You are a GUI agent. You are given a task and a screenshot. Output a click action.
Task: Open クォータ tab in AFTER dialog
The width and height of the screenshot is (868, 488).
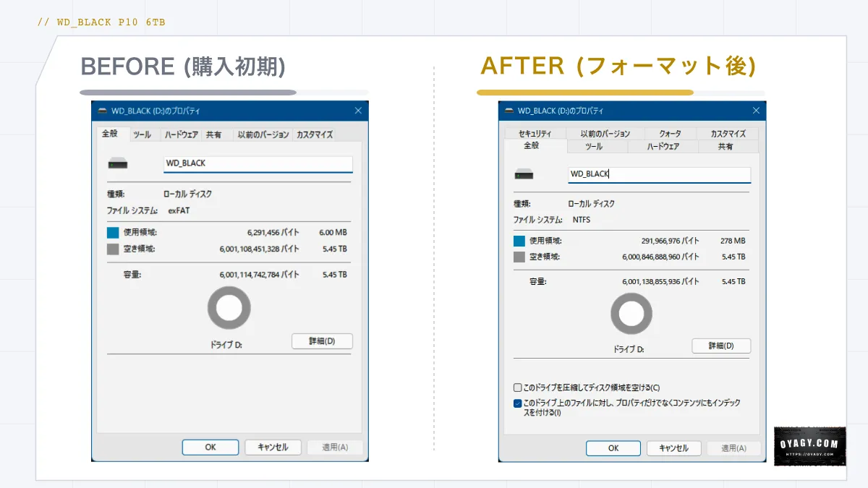[x=669, y=134]
